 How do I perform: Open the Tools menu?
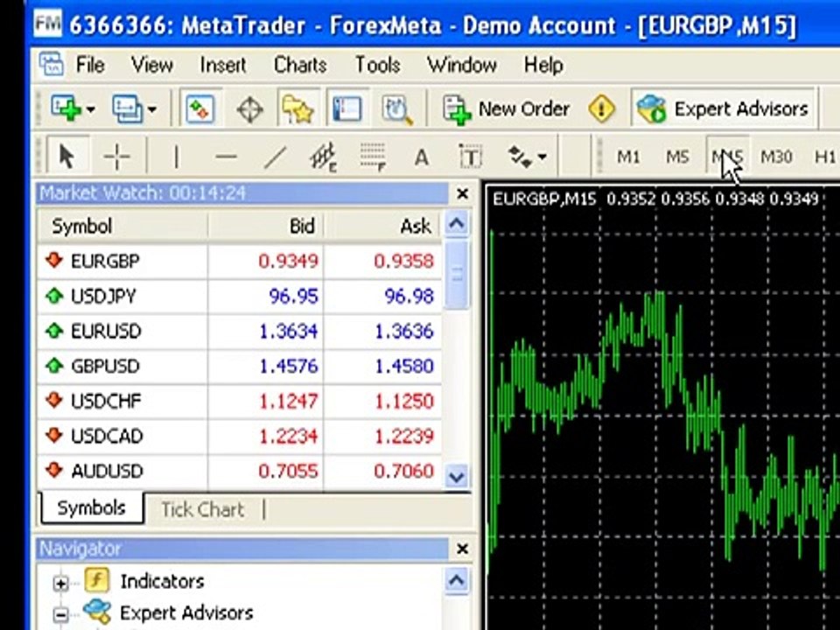[378, 65]
